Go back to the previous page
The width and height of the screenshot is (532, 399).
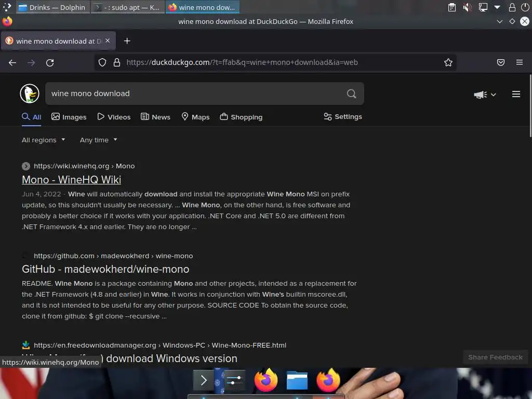click(x=12, y=62)
